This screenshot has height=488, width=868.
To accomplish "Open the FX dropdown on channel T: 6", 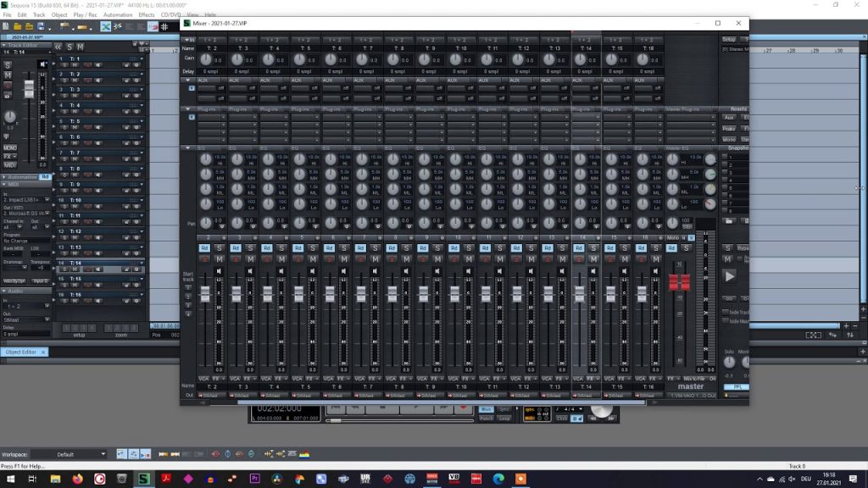I will coord(341,379).
